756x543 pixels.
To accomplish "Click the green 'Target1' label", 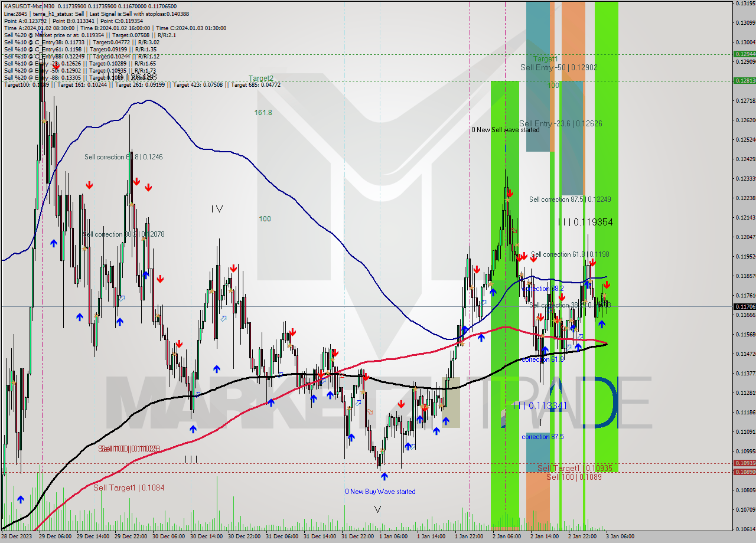I will point(545,59).
